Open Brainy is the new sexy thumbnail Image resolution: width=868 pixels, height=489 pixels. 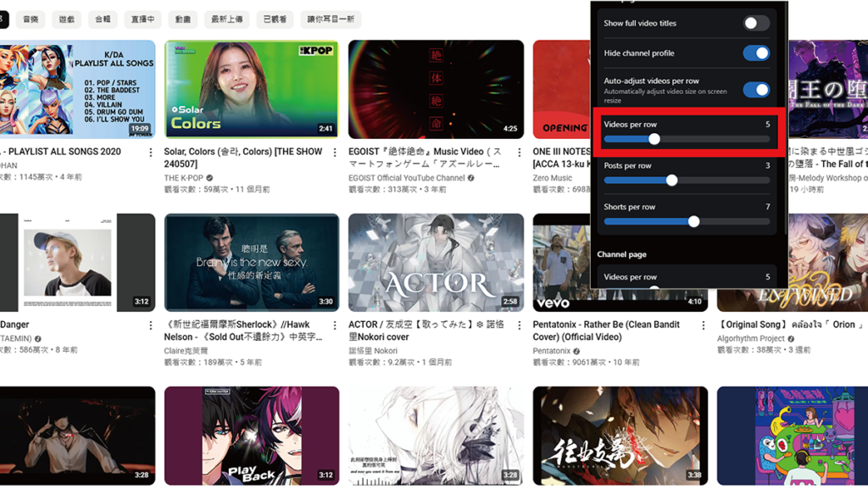click(x=251, y=263)
